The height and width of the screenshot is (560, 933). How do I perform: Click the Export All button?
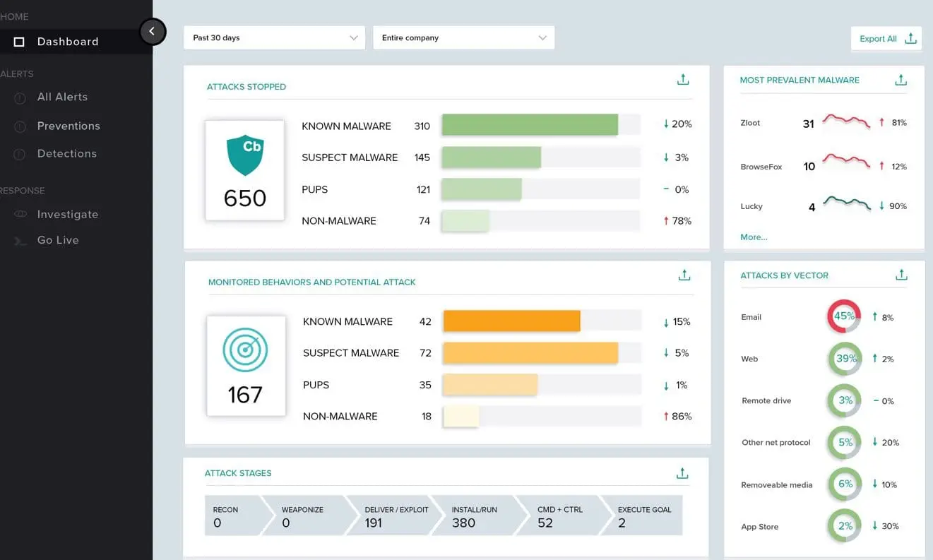tap(886, 39)
